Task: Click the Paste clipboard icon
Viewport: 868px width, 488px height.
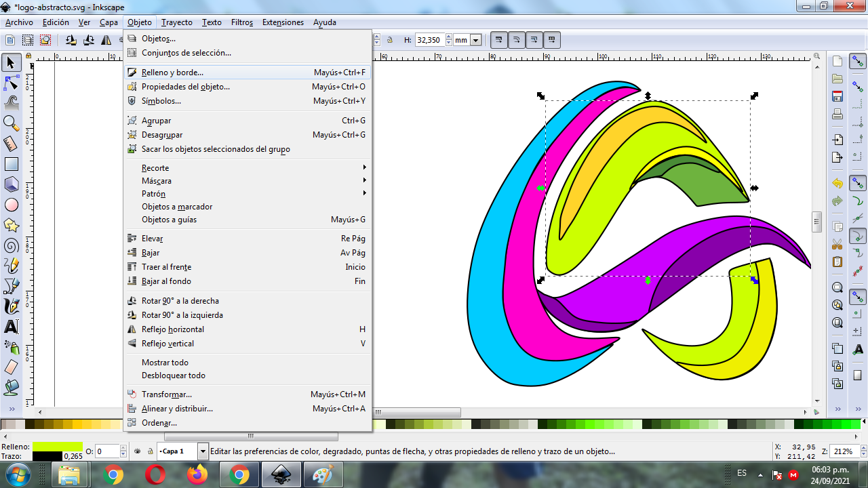Action: (x=837, y=262)
